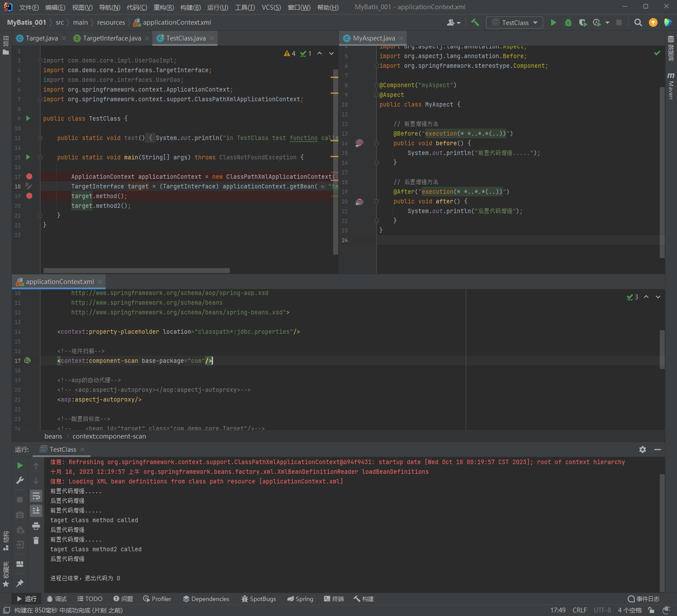Clear console output with trash icon

click(36, 540)
